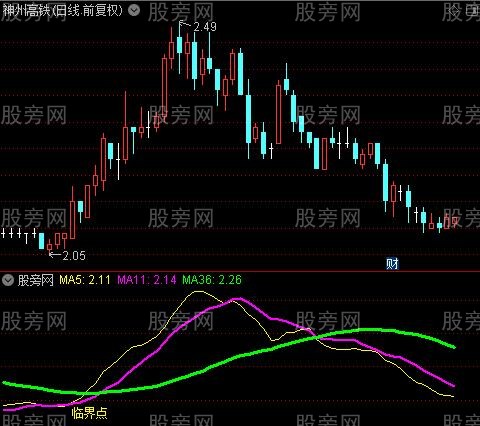Click the 临界点 annotation label
This screenshot has width=480, height=426.
[89, 413]
